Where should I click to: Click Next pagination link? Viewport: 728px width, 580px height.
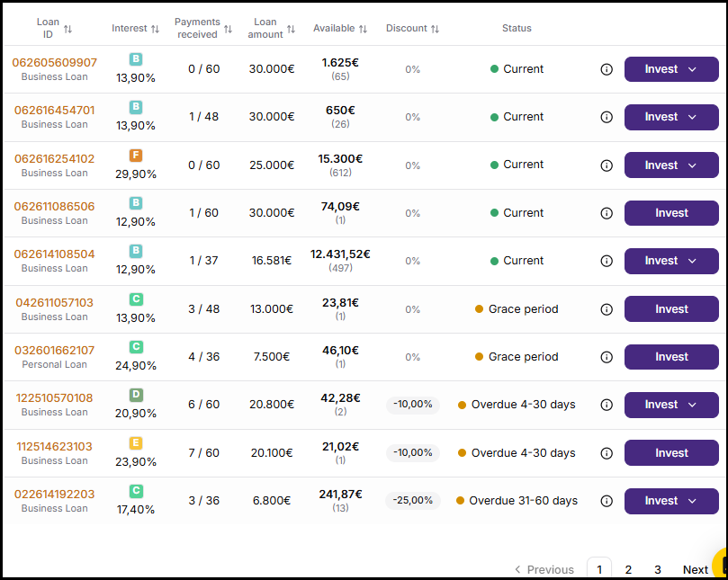pyautogui.click(x=695, y=569)
